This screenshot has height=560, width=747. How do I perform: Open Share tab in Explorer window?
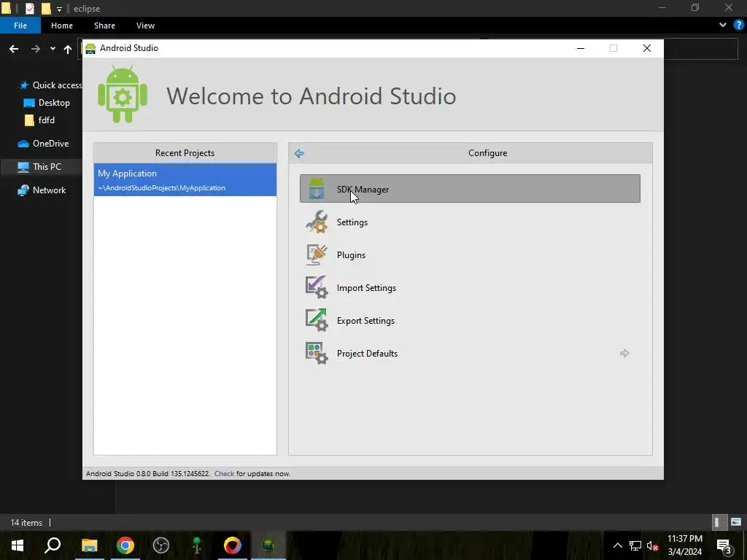(104, 26)
